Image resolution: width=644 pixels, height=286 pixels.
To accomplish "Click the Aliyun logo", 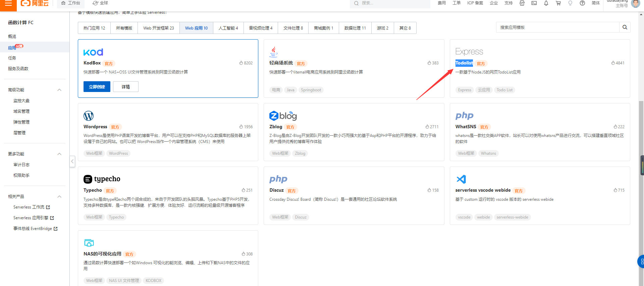I will (x=35, y=3).
